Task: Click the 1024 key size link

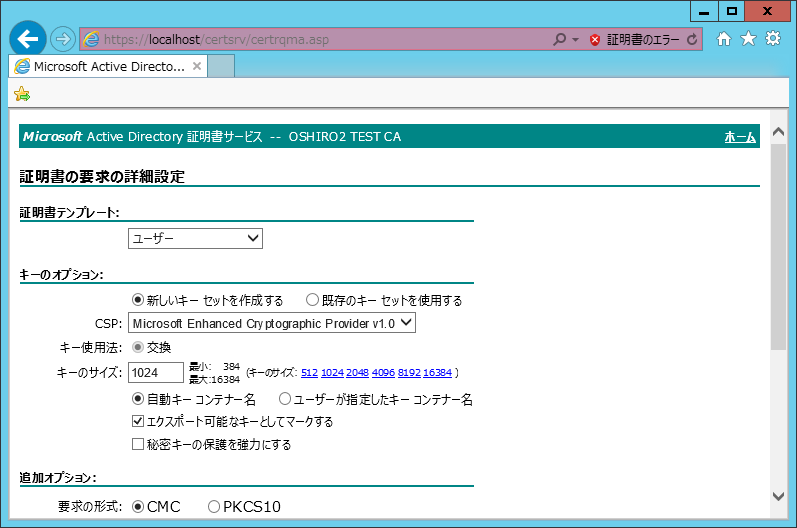Action: (332, 372)
